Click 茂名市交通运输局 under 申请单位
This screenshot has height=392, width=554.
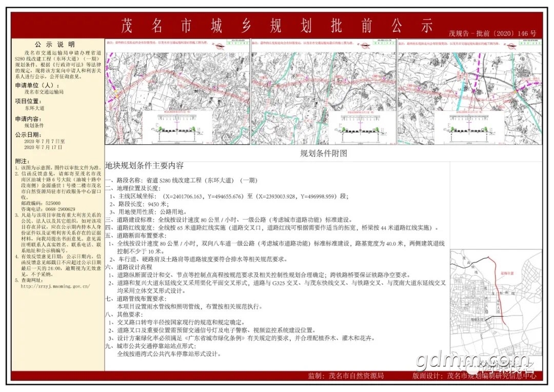(x=44, y=92)
